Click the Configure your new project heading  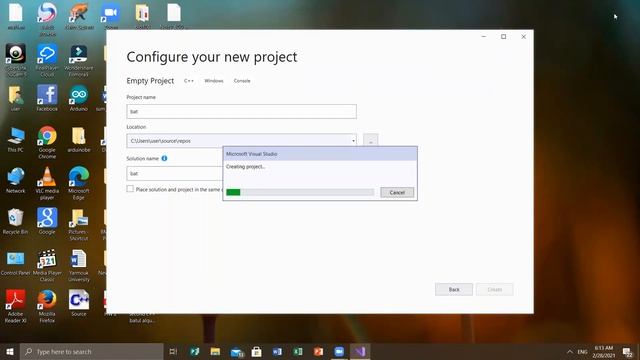pos(212,57)
